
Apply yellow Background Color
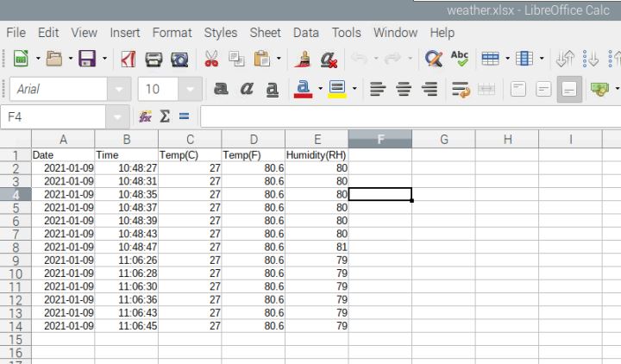[337, 89]
